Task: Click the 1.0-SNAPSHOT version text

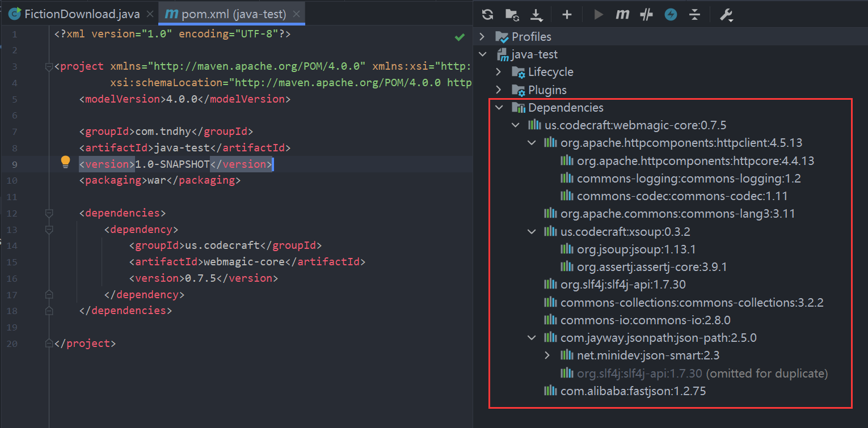Action: pyautogui.click(x=172, y=164)
